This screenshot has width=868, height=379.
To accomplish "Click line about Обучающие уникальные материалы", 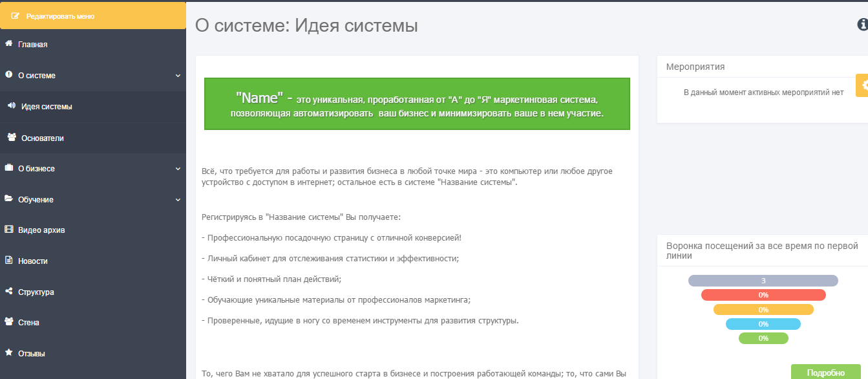I will pyautogui.click(x=336, y=300).
